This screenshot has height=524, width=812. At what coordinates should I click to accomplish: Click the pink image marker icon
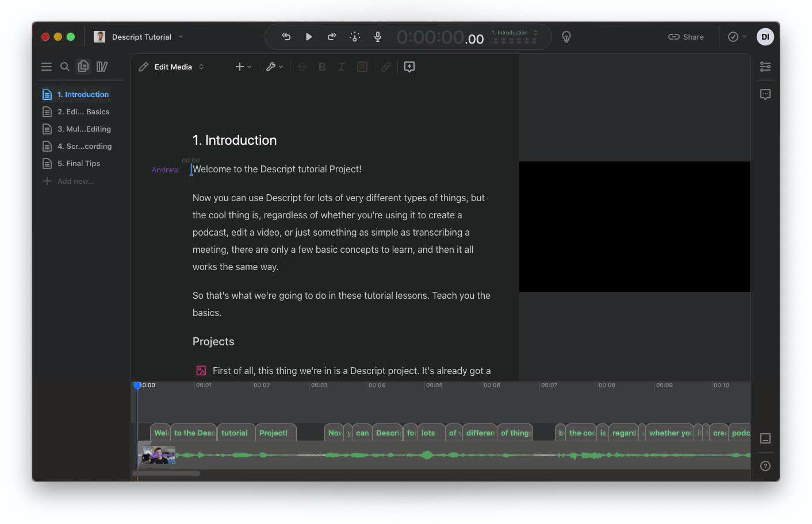click(x=201, y=371)
